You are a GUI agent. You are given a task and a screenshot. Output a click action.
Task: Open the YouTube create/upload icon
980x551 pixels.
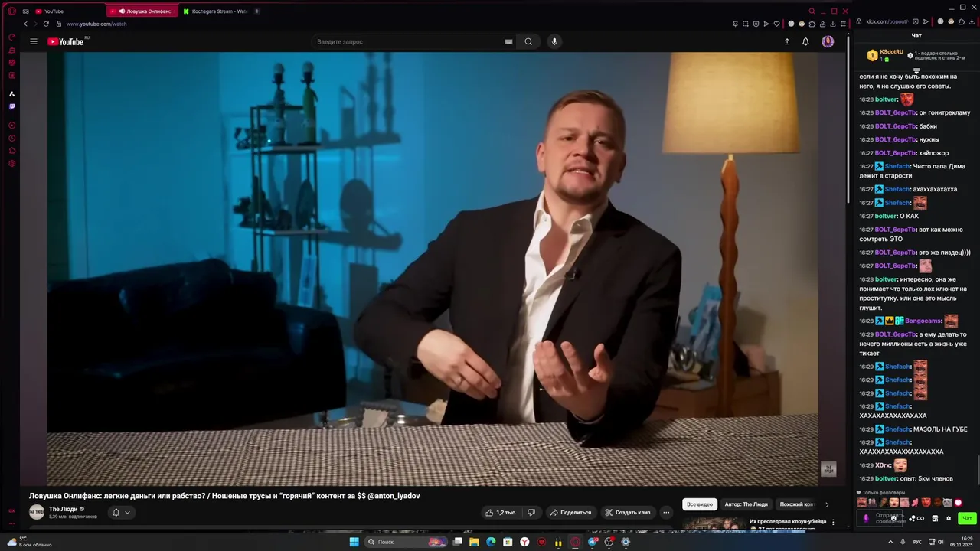coord(787,41)
